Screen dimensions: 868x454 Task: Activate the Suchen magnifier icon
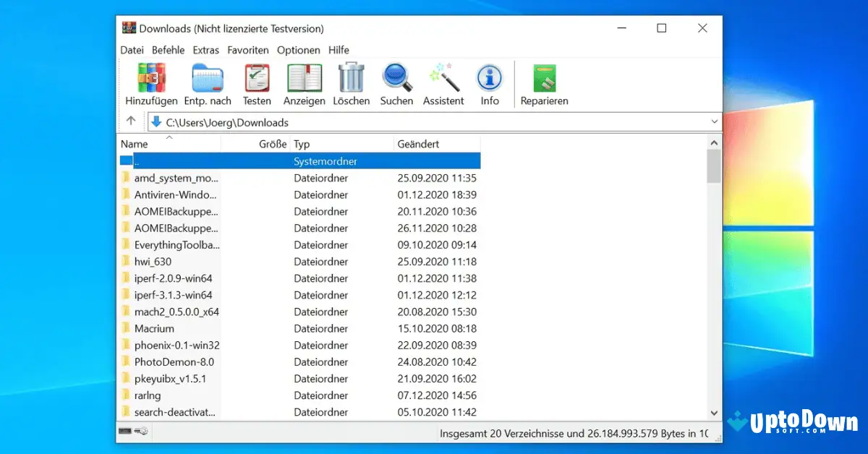click(x=396, y=76)
